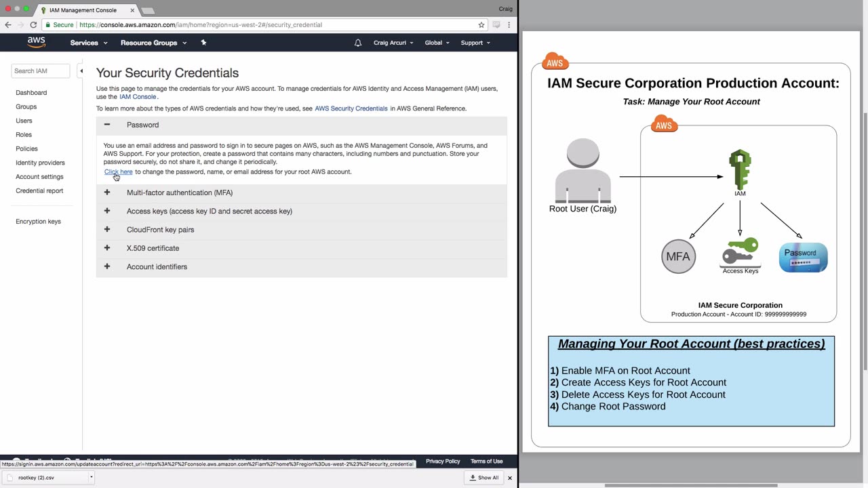Click the pin icon next to Resource Groups
This screenshot has height=488, width=868.
click(x=203, y=43)
